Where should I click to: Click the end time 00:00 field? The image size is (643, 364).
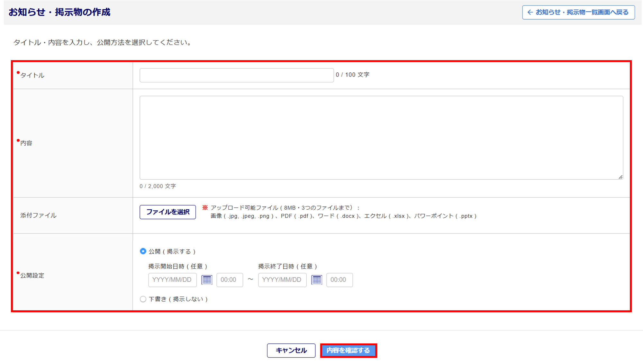coord(339,280)
